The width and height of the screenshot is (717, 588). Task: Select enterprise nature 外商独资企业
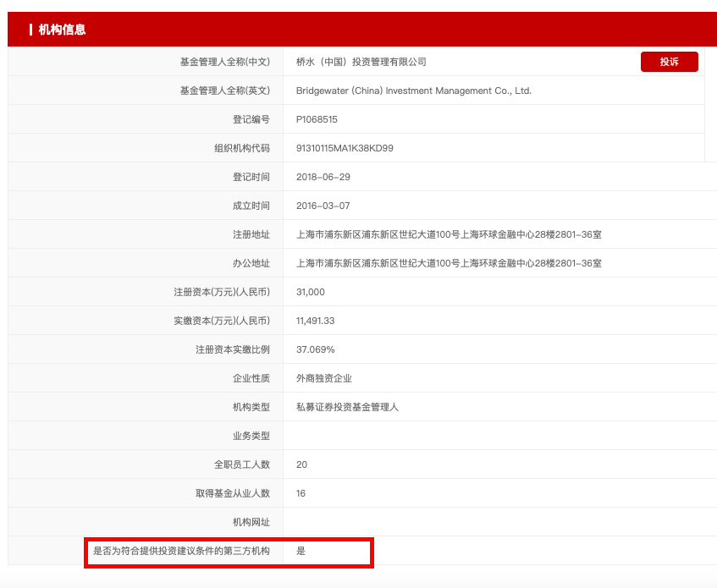tap(323, 378)
